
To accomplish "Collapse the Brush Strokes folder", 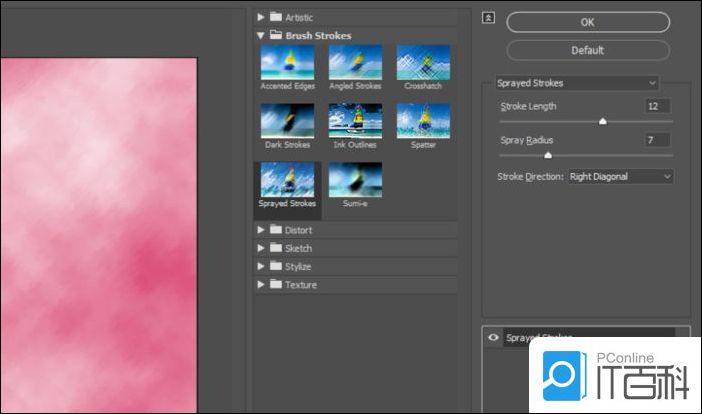I will [262, 36].
